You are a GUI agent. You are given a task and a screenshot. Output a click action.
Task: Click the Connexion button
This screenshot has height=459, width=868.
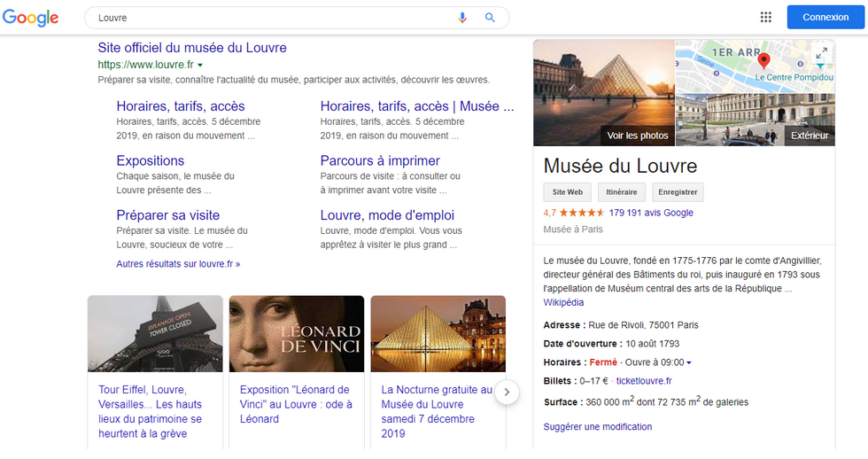[825, 18]
